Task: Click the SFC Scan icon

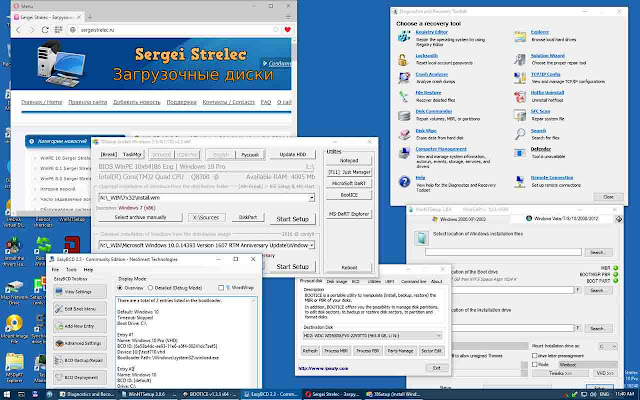Action: pyautogui.click(x=520, y=116)
